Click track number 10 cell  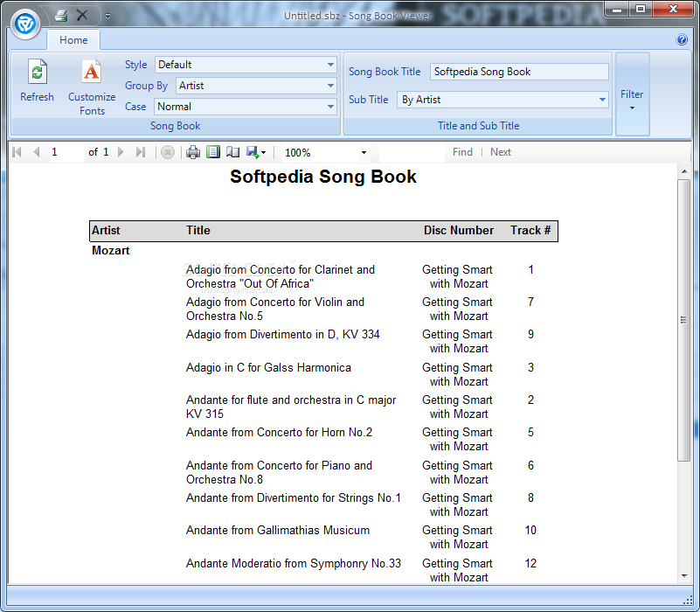click(530, 530)
